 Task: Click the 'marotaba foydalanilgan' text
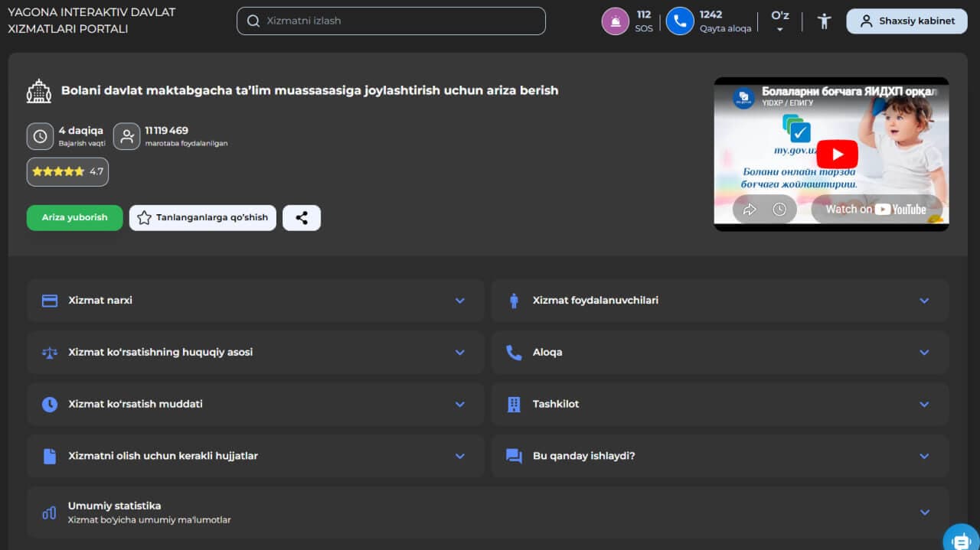(186, 144)
